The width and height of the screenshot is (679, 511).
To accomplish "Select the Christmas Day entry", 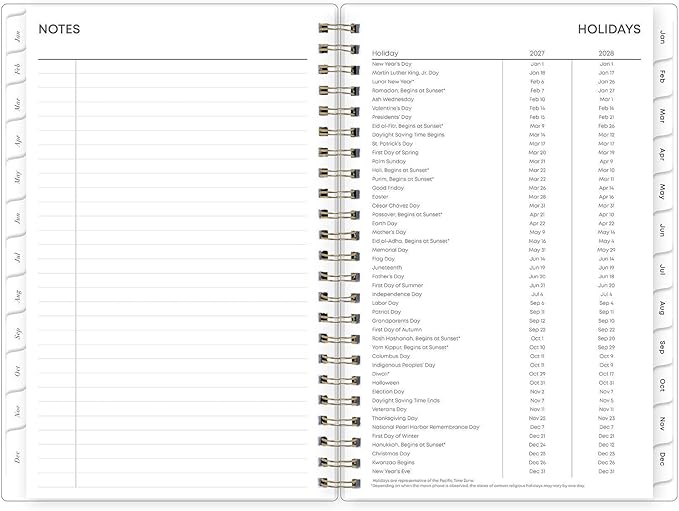I will [x=391, y=454].
